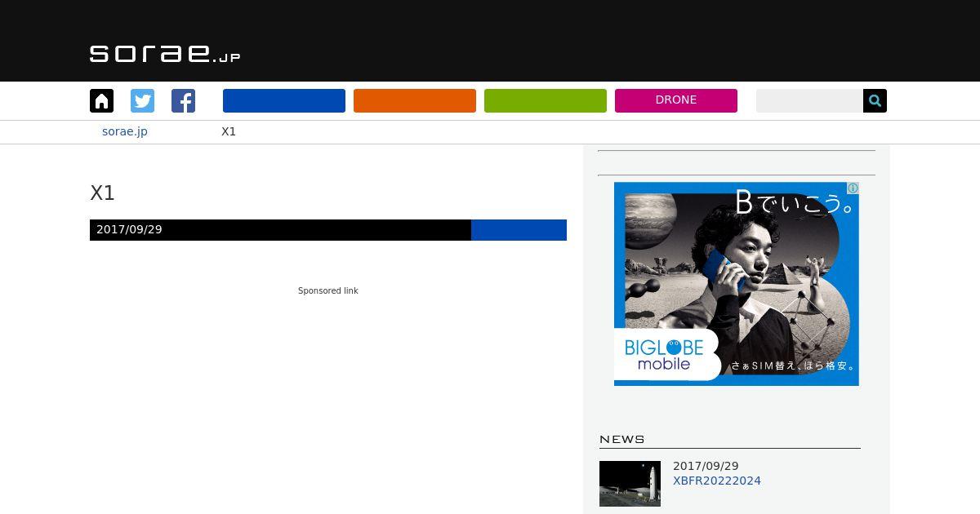Open the DRONE category tab
The image size is (980, 514).
(676, 100)
